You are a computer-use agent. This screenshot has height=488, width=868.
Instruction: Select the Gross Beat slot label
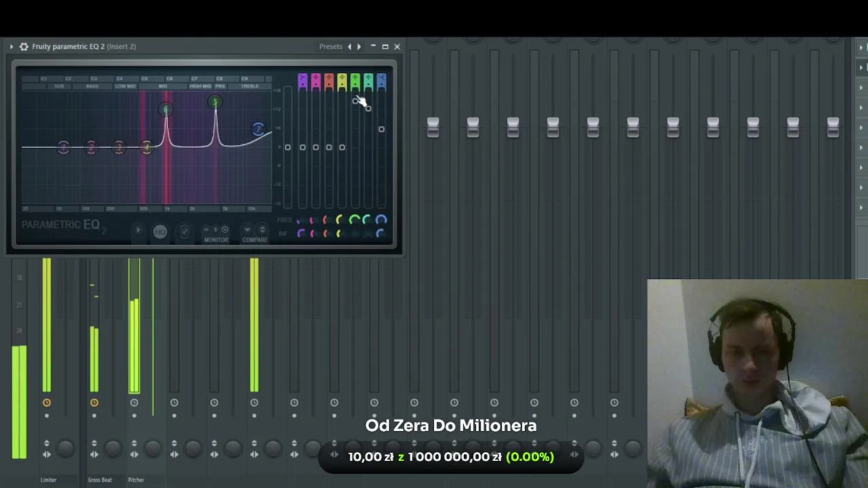pyautogui.click(x=100, y=480)
